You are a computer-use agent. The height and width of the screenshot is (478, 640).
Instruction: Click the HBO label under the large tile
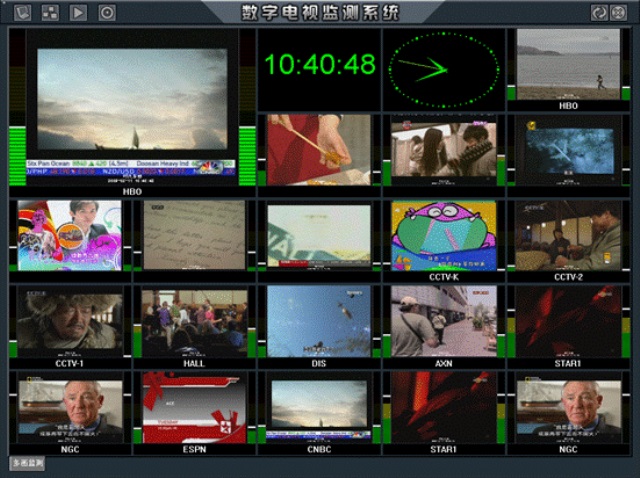coord(132,191)
